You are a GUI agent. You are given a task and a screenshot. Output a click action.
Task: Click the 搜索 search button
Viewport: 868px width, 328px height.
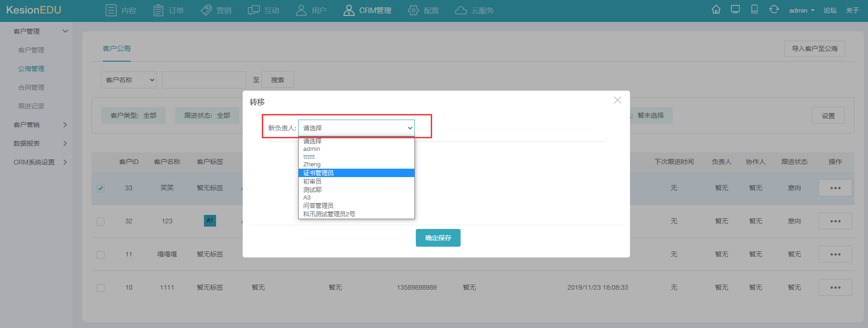(x=278, y=80)
